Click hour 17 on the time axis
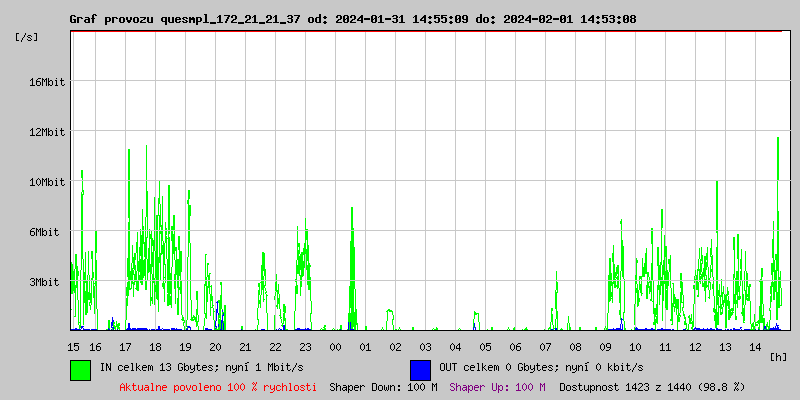The height and width of the screenshot is (400, 800). [x=125, y=347]
